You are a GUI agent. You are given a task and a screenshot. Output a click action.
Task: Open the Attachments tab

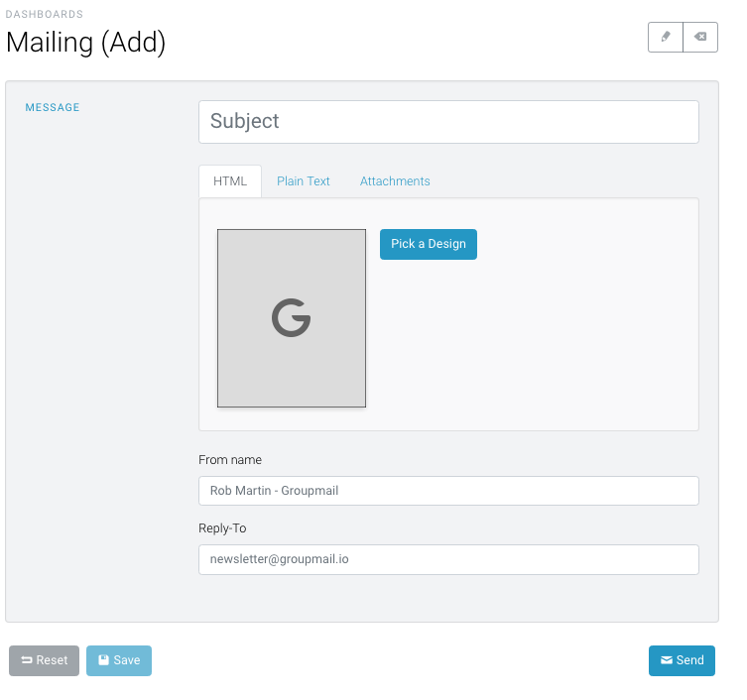(395, 181)
